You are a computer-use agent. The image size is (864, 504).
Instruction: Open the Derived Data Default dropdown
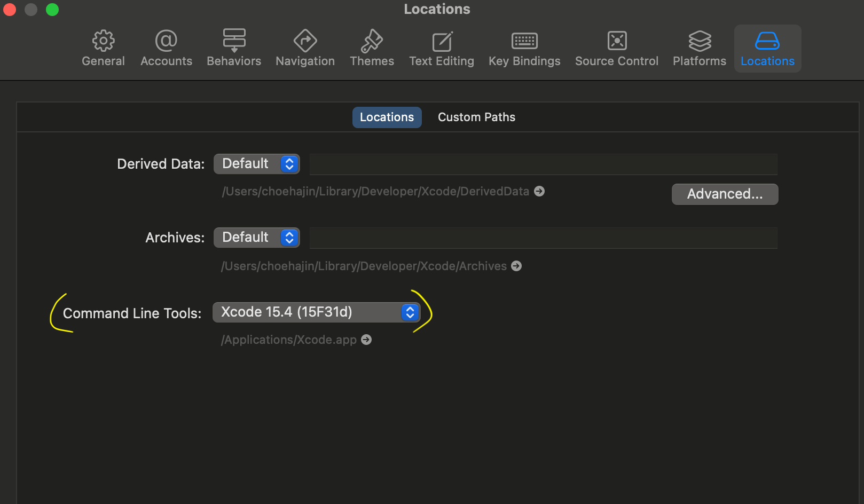coord(257,164)
